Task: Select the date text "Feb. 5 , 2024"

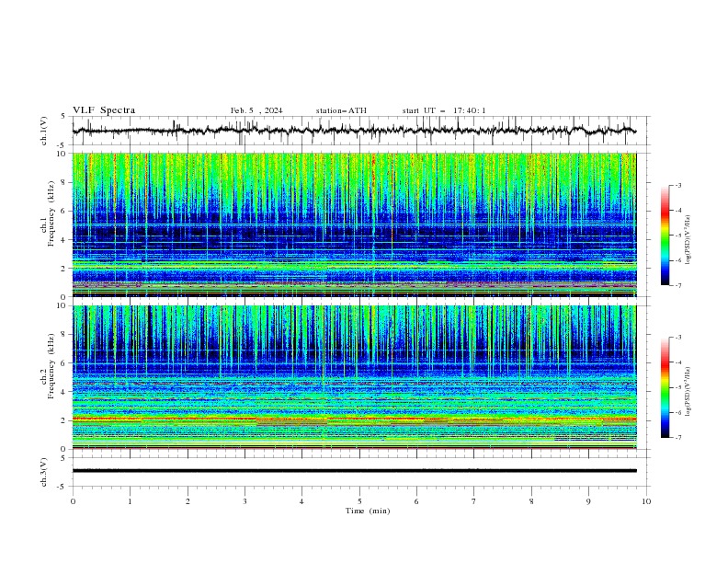Action: click(256, 110)
